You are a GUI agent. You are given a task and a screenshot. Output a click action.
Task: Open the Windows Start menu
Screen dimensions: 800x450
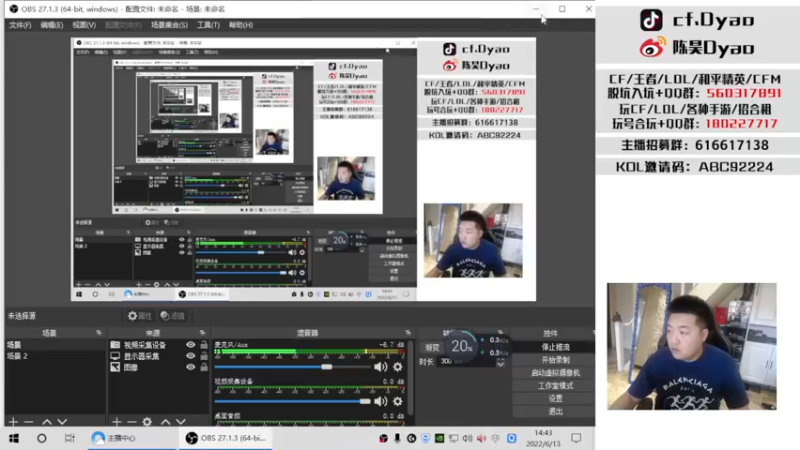[x=14, y=438]
